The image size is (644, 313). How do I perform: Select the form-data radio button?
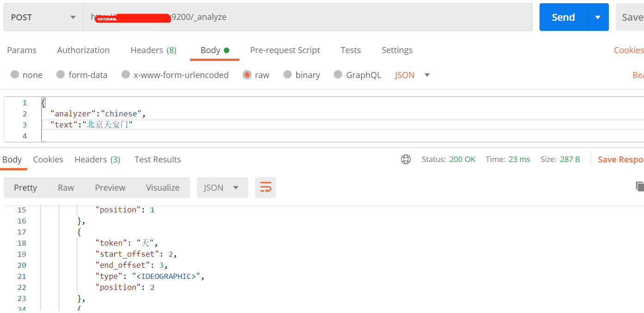tap(61, 74)
